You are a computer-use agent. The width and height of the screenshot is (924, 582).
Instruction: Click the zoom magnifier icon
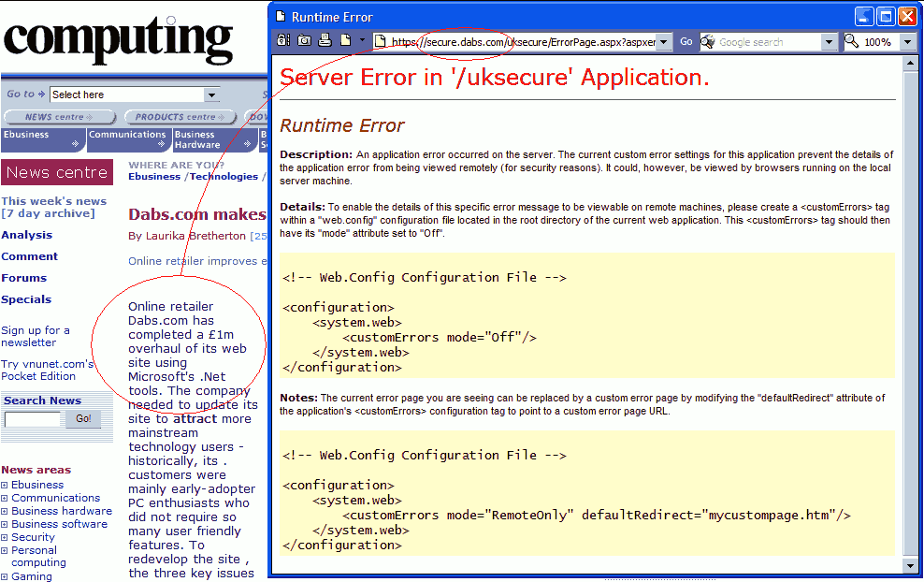851,41
